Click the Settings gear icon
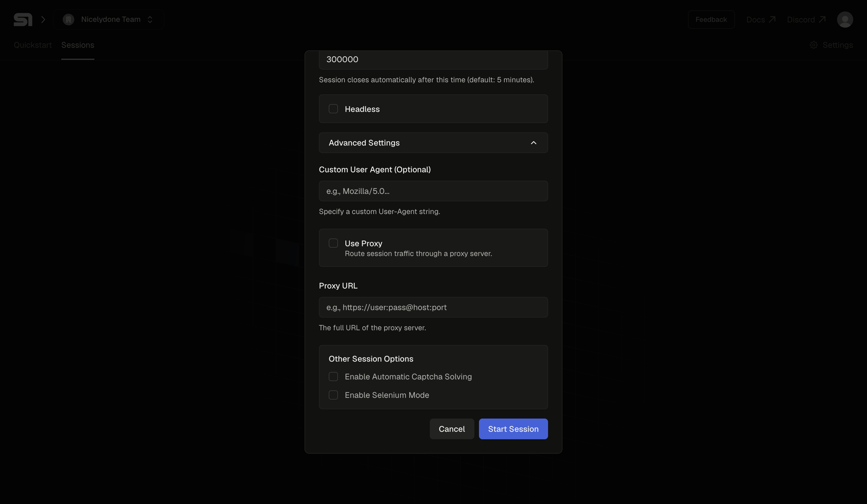Image resolution: width=867 pixels, height=504 pixels. pyautogui.click(x=814, y=45)
